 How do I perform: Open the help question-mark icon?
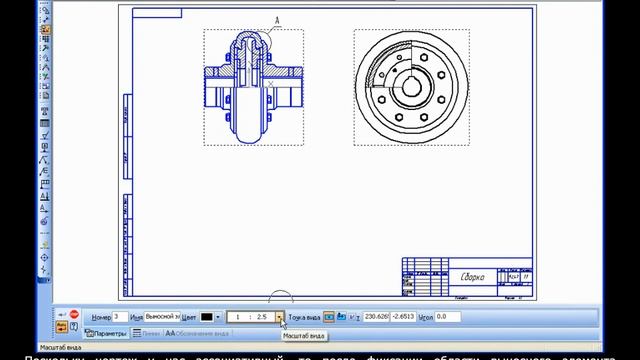74,327
